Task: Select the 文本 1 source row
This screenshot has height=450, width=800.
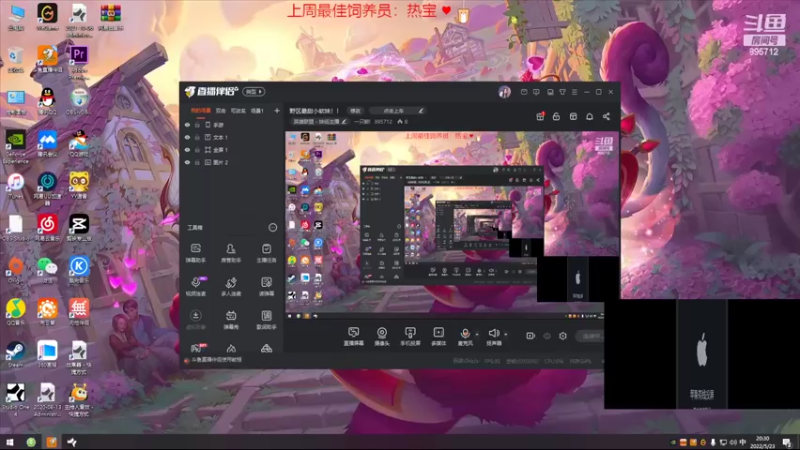Action: pyautogui.click(x=231, y=137)
